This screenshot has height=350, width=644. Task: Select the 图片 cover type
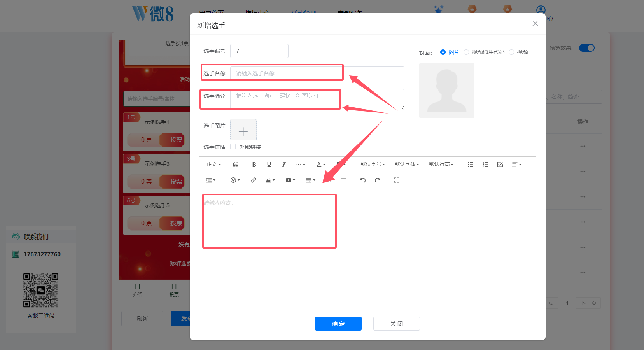click(450, 52)
